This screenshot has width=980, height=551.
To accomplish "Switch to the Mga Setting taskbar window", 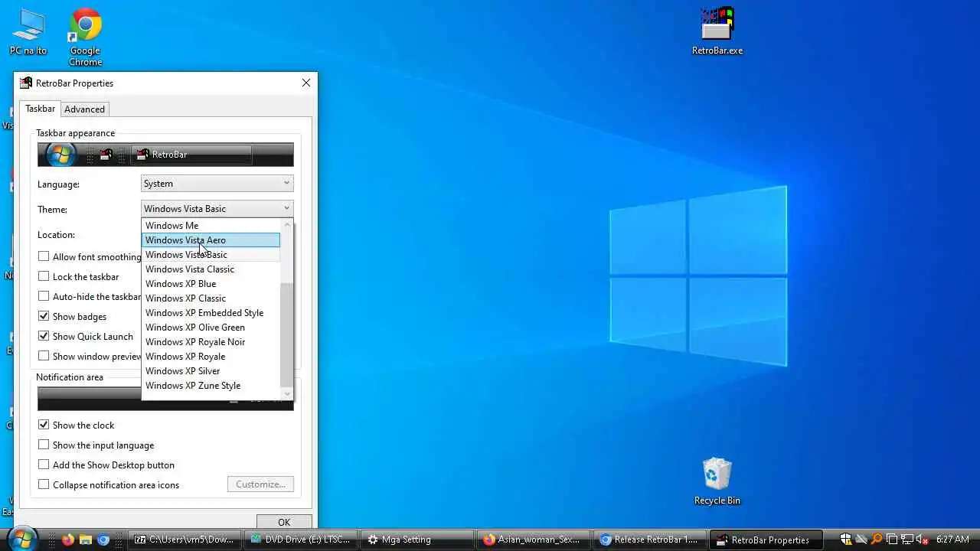I will pyautogui.click(x=417, y=540).
